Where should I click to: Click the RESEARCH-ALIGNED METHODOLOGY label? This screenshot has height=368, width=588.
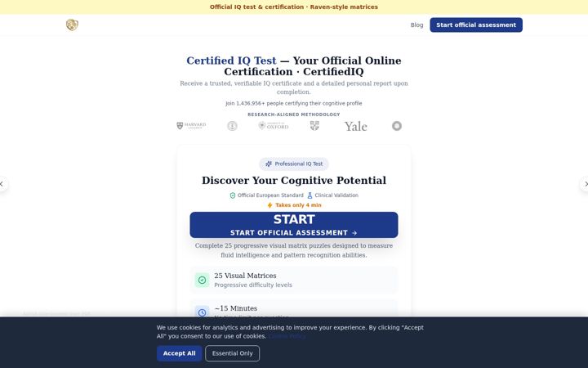pyautogui.click(x=294, y=114)
